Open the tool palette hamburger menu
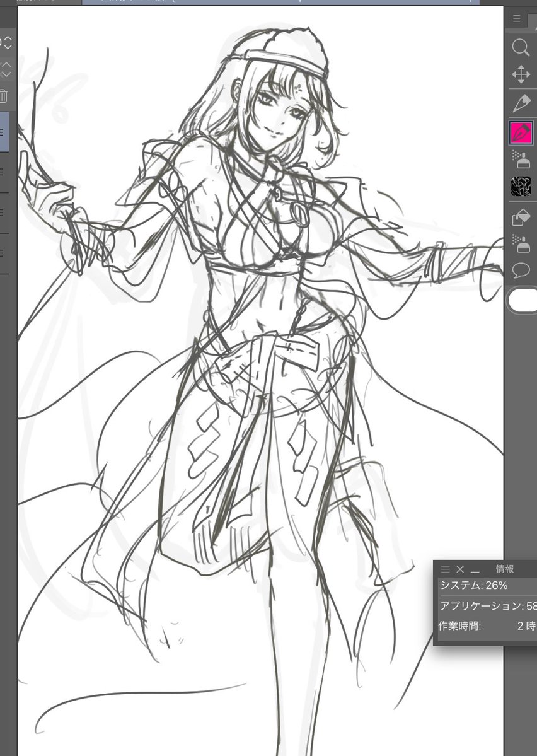The height and width of the screenshot is (756, 537). (x=516, y=18)
